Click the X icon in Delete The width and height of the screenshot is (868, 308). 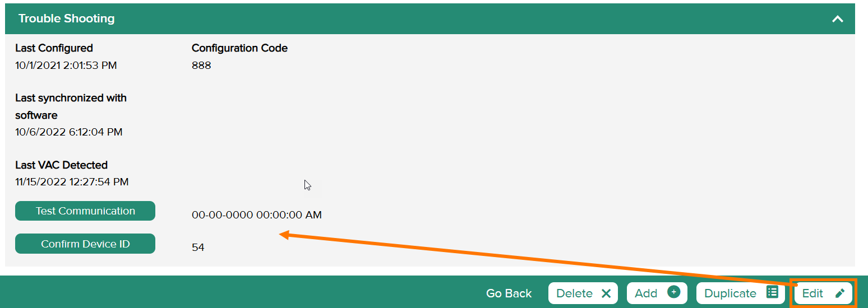606,293
